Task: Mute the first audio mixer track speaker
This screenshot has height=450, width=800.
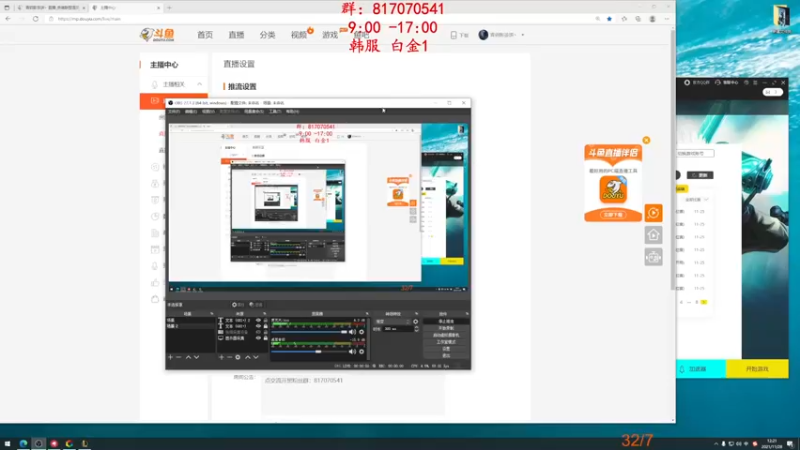Action: (352, 332)
